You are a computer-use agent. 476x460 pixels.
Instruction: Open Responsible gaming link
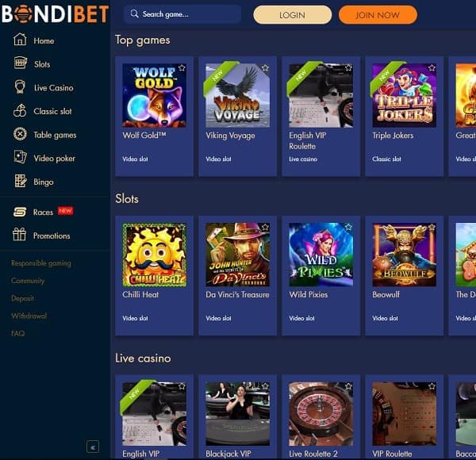coord(41,263)
